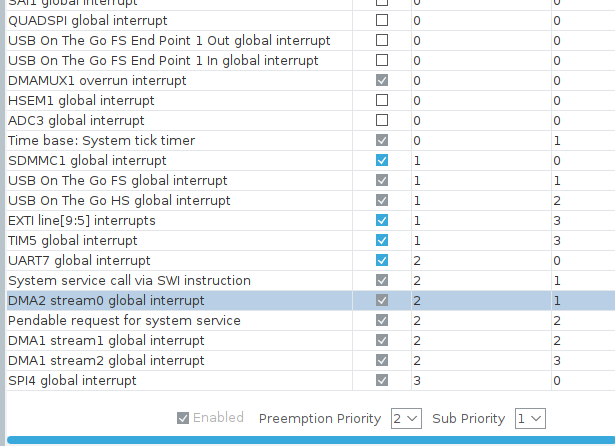Disable EXTI line[9:5] interrupts checkbox
The width and height of the screenshot is (615, 446).
tap(382, 220)
